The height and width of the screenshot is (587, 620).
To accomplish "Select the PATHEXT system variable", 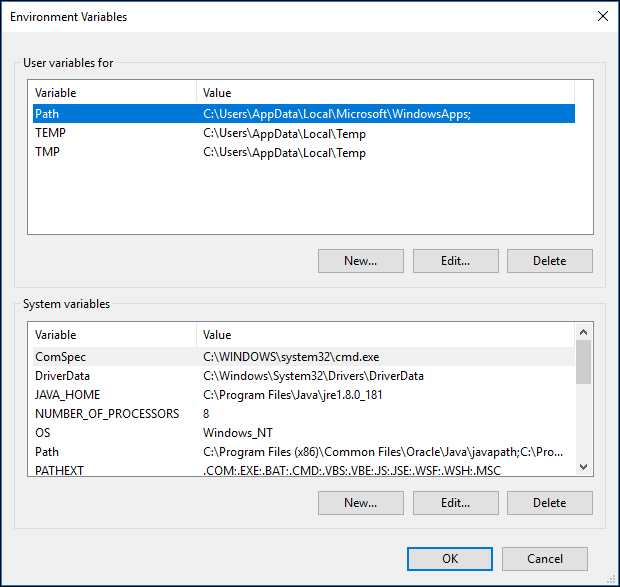I will coord(304,470).
